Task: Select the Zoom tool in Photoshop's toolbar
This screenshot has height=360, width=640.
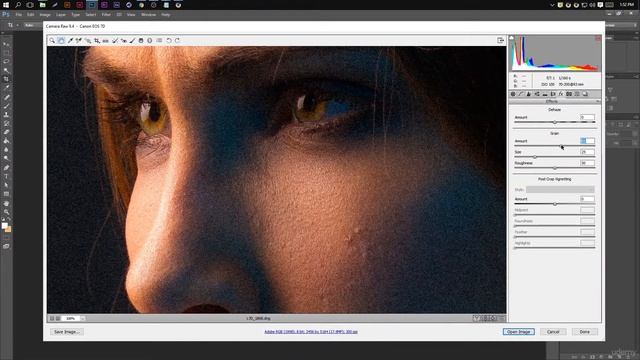Action: point(6,212)
